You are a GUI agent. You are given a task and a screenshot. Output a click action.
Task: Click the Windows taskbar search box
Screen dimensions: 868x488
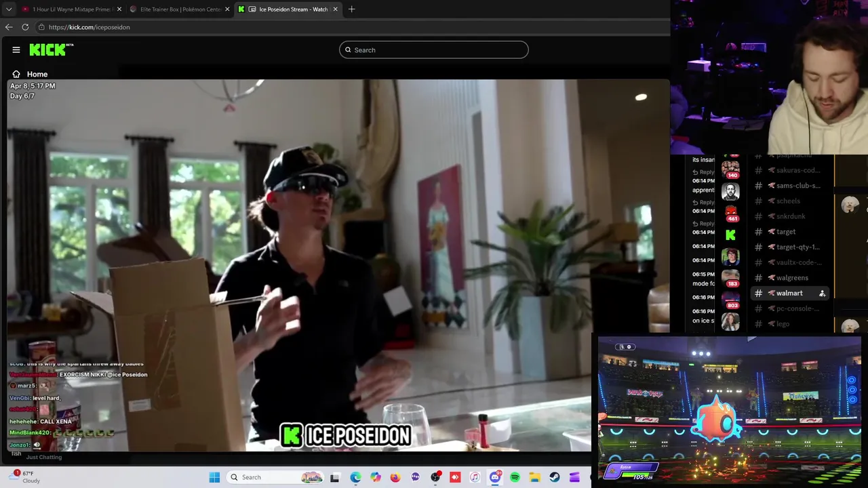point(275,477)
